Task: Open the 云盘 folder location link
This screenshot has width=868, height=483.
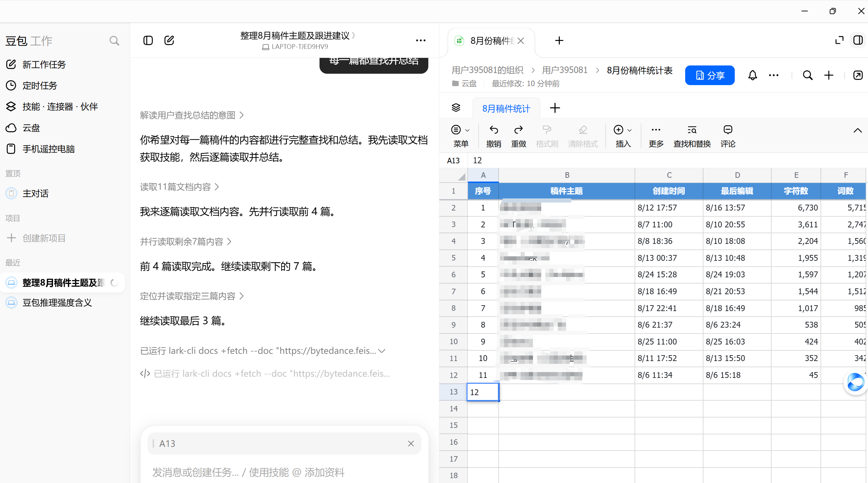Action: click(464, 84)
